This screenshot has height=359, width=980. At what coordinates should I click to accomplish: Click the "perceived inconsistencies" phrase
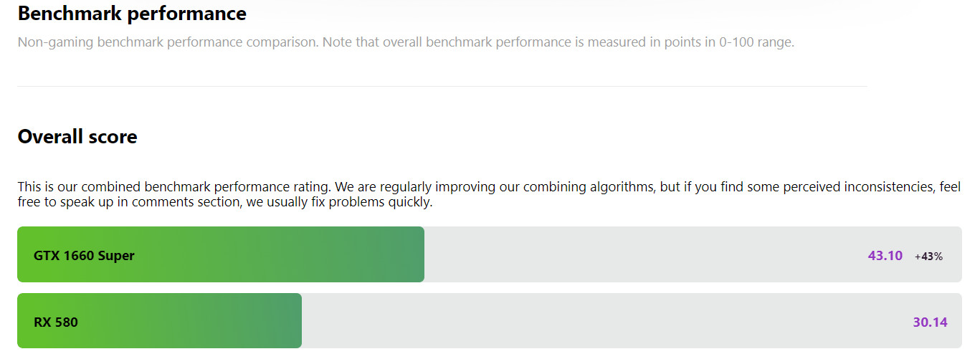click(x=846, y=187)
